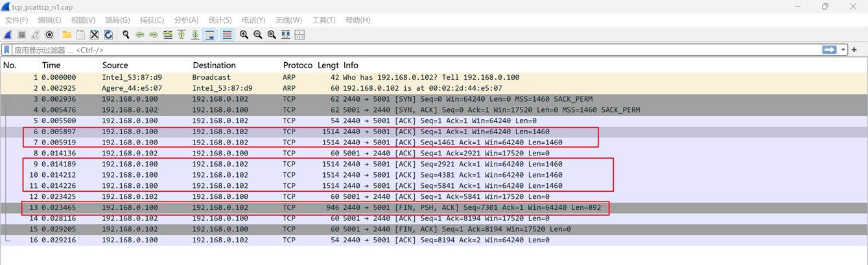Open the 帮助(H) menu
Viewport: 868px width, 265px height.
pos(358,20)
